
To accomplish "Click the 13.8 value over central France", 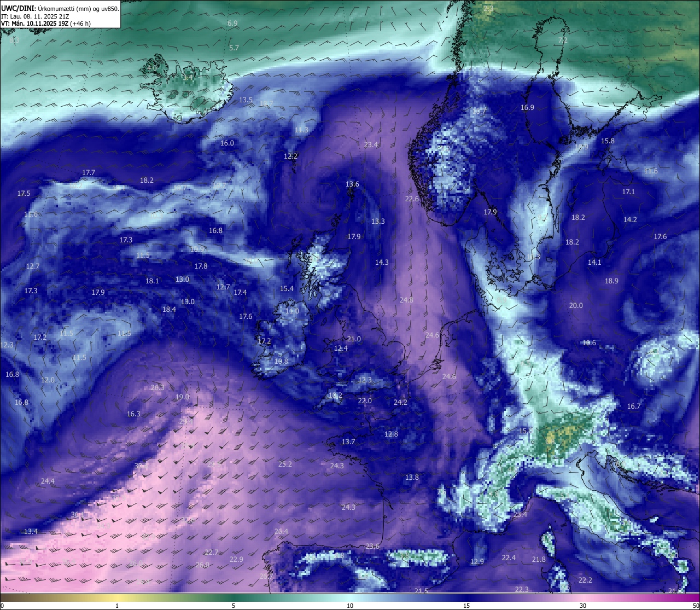I will click(412, 478).
